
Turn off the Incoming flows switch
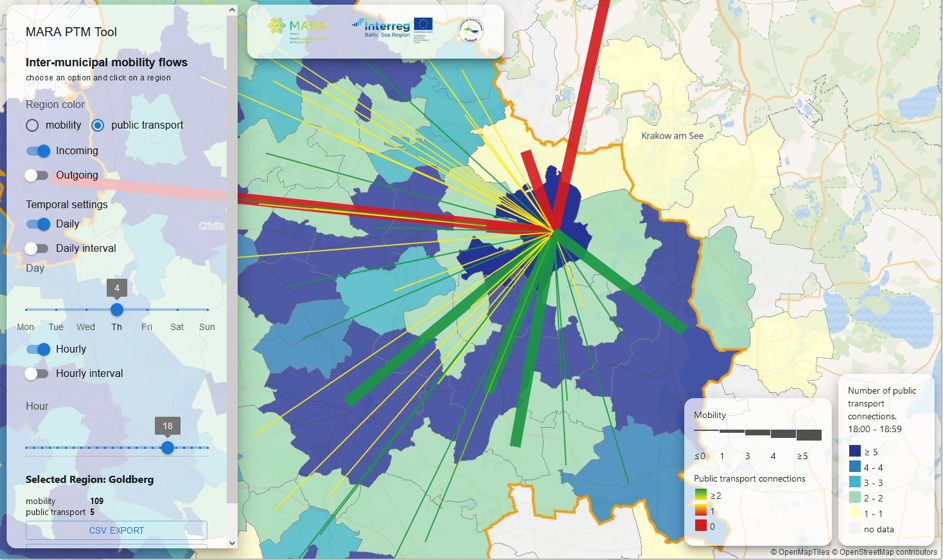point(38,151)
